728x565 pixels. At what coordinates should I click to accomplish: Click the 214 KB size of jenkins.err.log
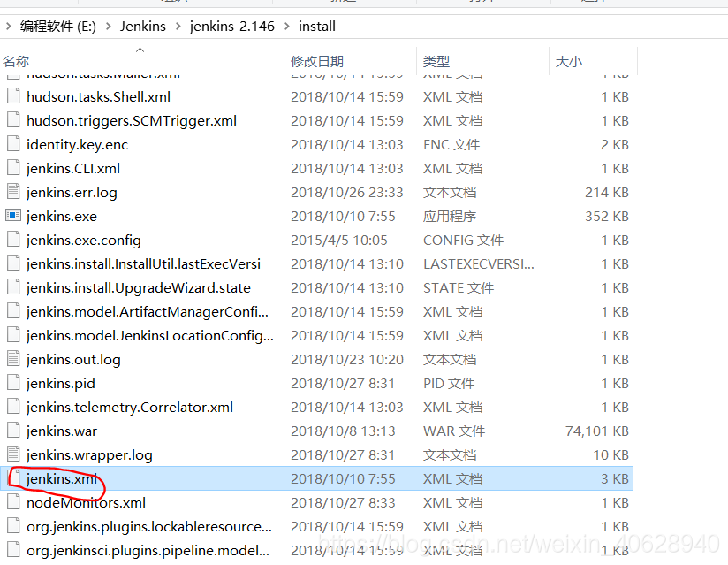[607, 193]
